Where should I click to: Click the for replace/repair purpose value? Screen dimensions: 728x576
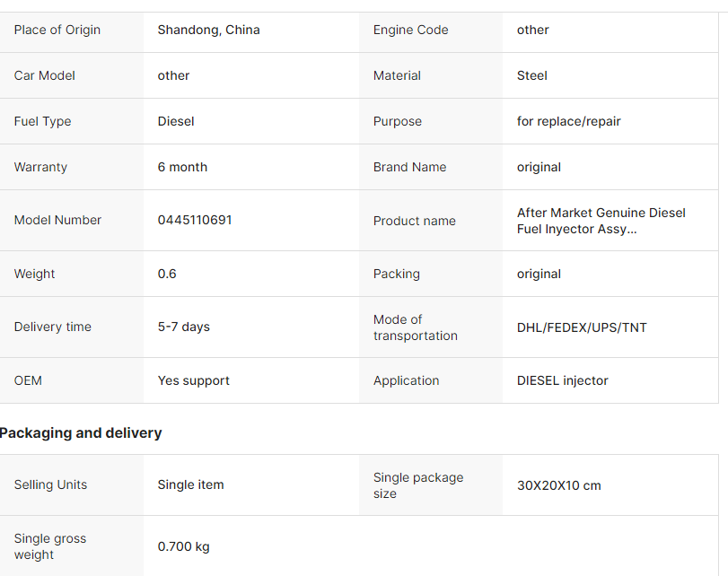point(569,121)
